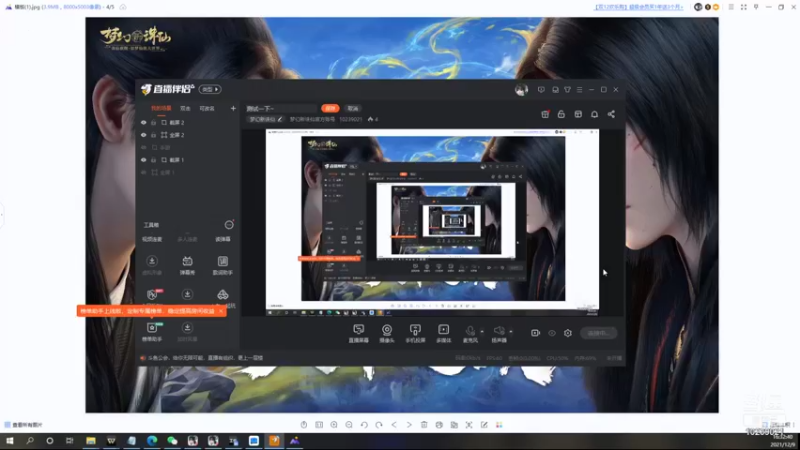Open the phone screen casting source
Screen dimensions: 800x450
point(415,333)
